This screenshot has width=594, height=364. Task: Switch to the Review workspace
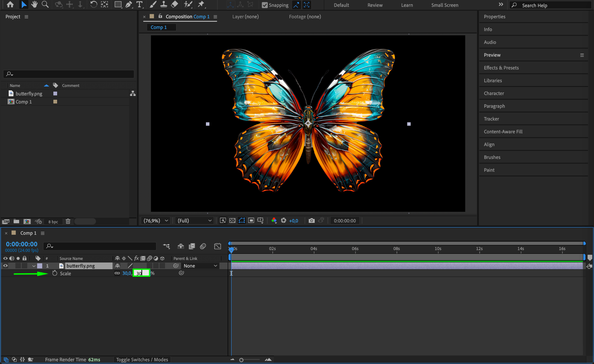pos(375,5)
